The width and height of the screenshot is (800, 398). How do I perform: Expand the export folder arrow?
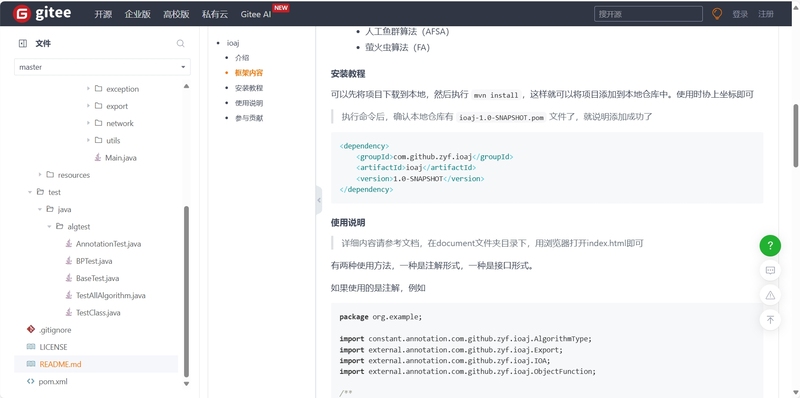(88, 106)
